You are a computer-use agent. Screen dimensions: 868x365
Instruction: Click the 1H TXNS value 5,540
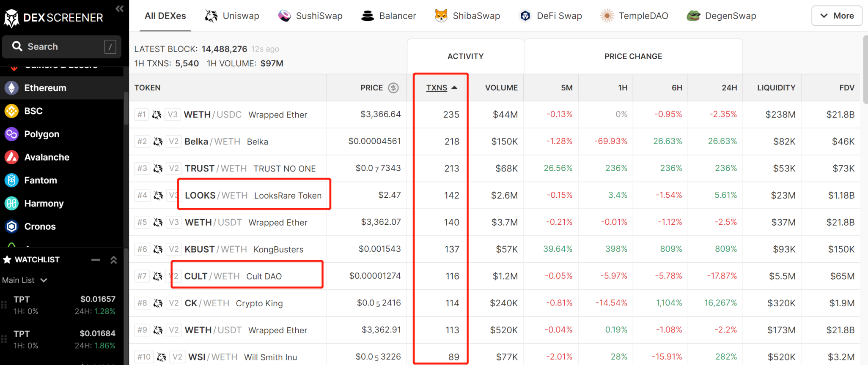pyautogui.click(x=187, y=63)
